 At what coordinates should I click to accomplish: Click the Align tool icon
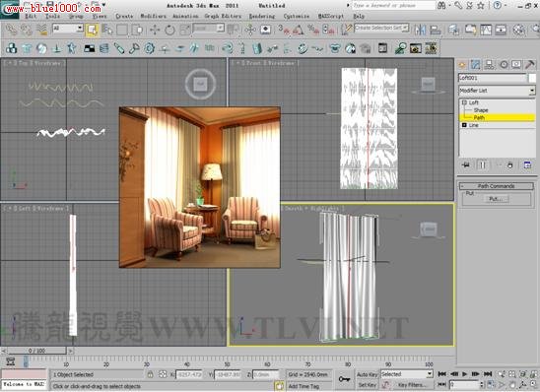click(435, 30)
